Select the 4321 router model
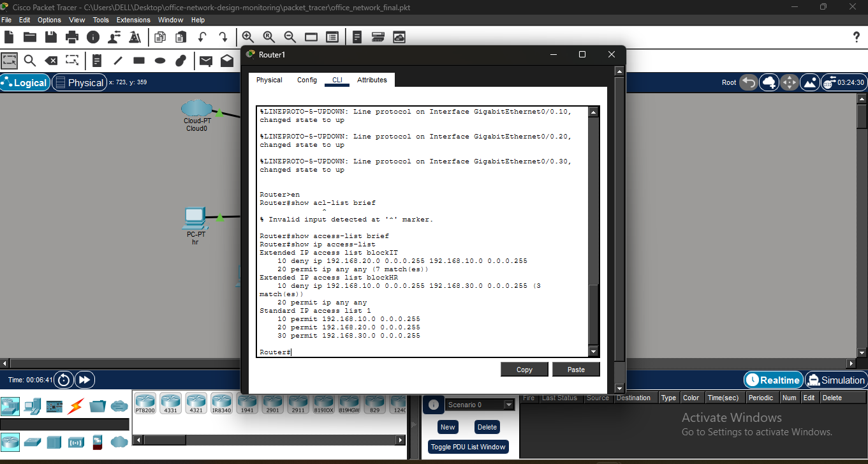The height and width of the screenshot is (464, 868). [x=196, y=403]
